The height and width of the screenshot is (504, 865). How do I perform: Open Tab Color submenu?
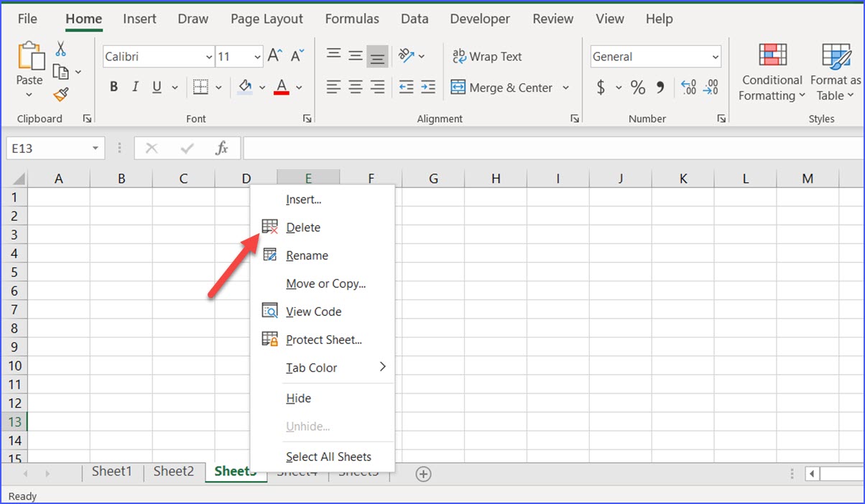tap(323, 368)
